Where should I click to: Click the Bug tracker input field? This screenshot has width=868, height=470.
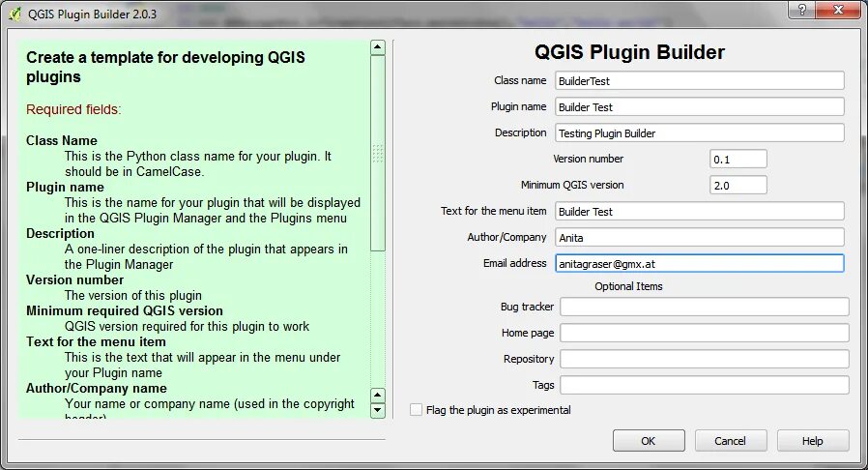704,307
